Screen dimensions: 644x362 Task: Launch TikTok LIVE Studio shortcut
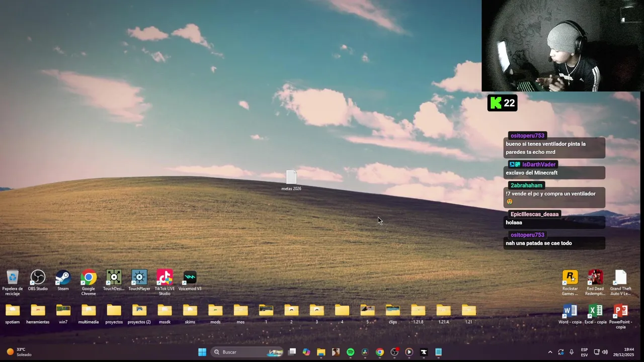(165, 283)
